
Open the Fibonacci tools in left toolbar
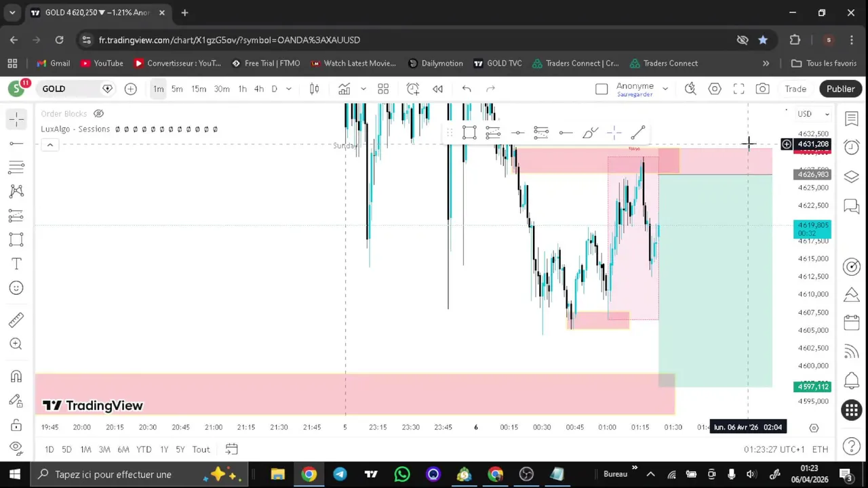pos(16,167)
